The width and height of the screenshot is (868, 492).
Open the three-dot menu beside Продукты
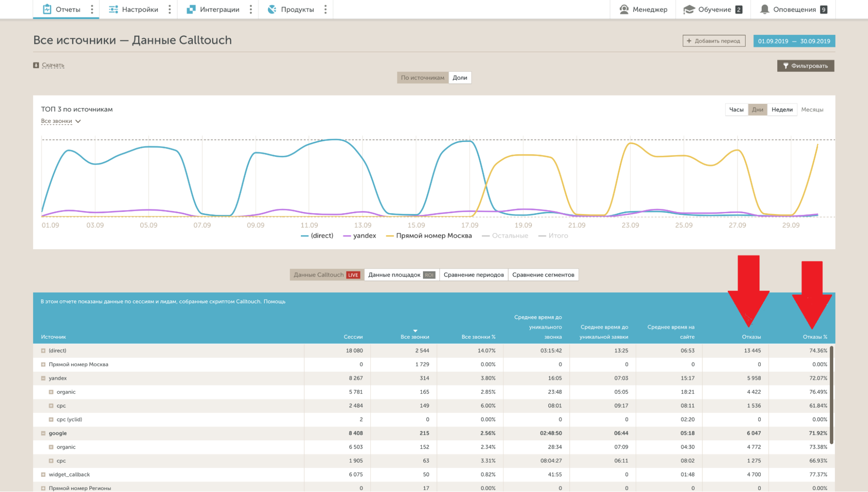[x=325, y=9]
